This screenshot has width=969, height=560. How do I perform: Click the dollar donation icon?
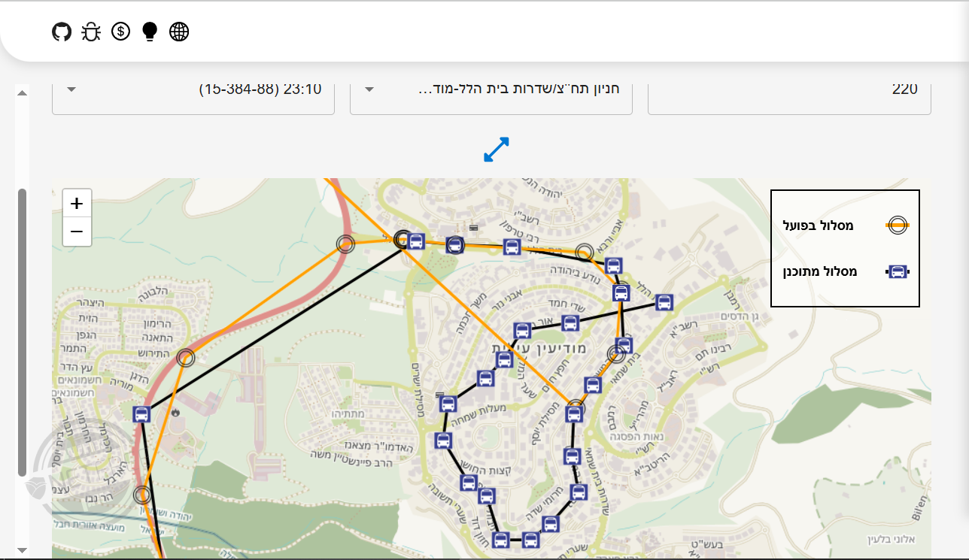(x=120, y=32)
